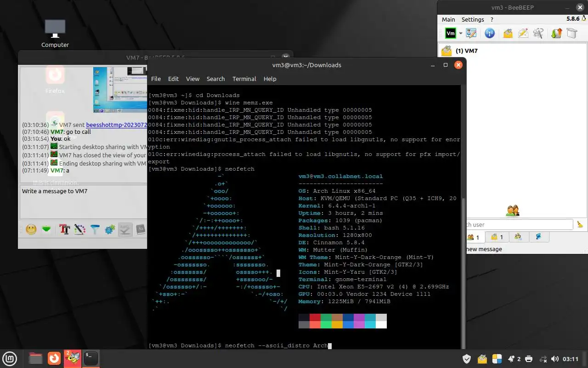588x368 pixels.
Task: Click the broom clear-search icon
Action: 580,224
